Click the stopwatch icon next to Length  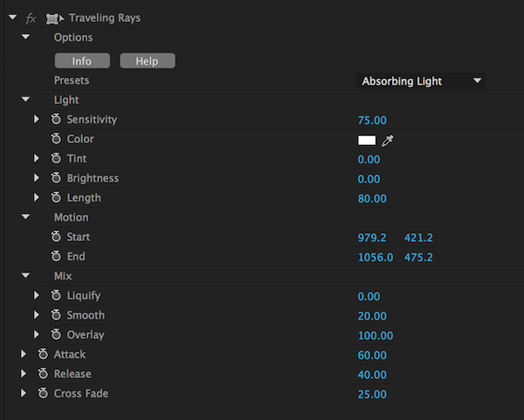[x=56, y=198]
